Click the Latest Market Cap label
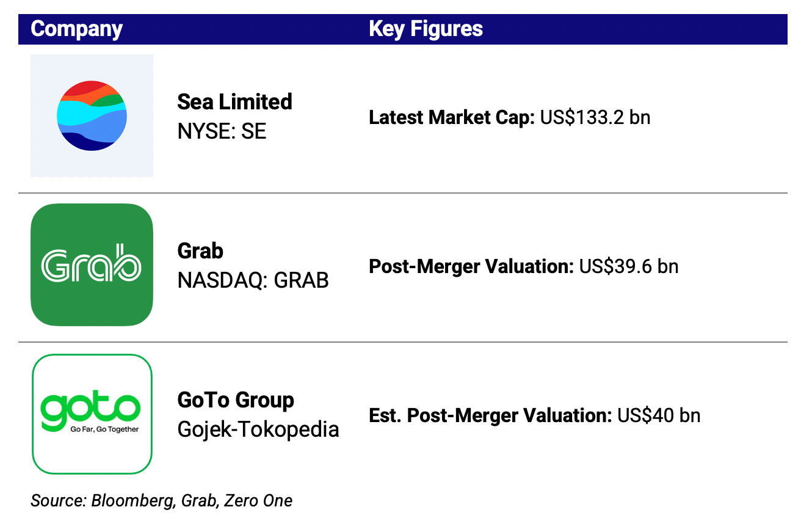The height and width of the screenshot is (529, 812). (x=452, y=117)
